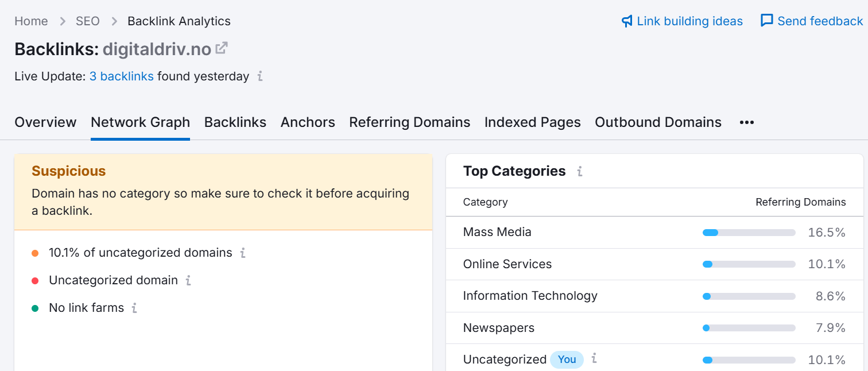Click megaphone icon for link building ideas

(x=627, y=21)
